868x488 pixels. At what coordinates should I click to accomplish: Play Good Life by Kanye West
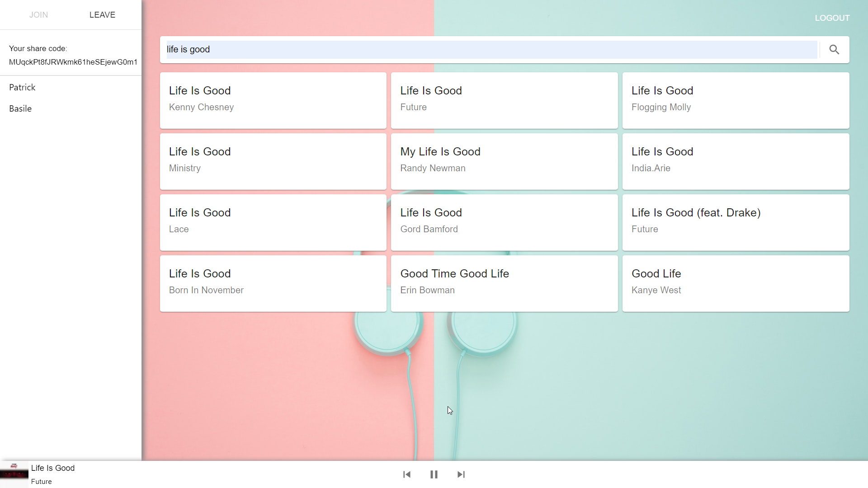(736, 283)
